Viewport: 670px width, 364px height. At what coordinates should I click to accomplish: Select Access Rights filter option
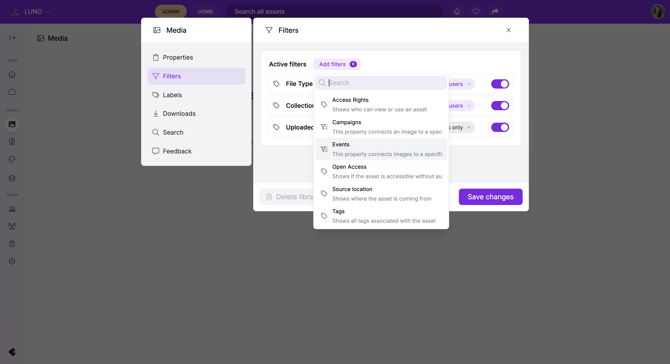(x=381, y=105)
